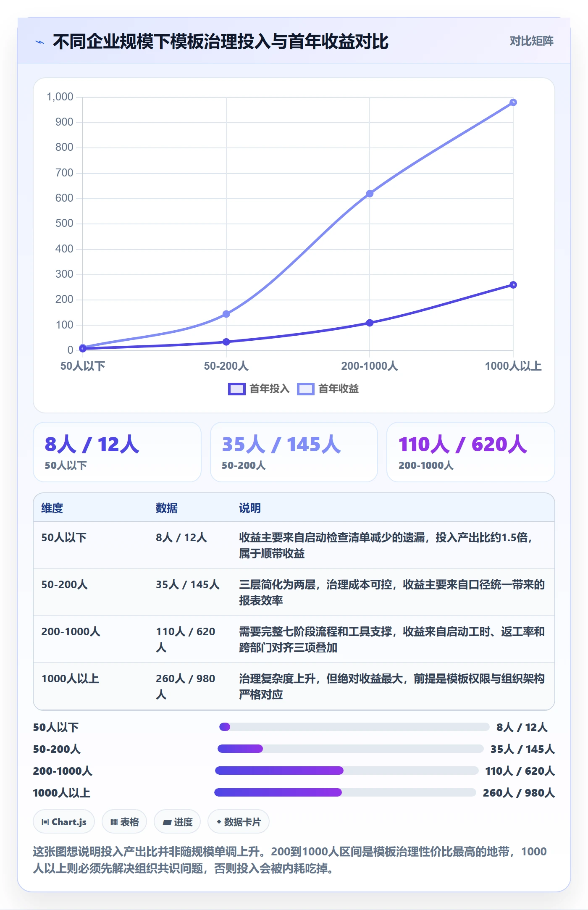Click the 200-1000人 x-axis label
The image size is (588, 910).
370,366
